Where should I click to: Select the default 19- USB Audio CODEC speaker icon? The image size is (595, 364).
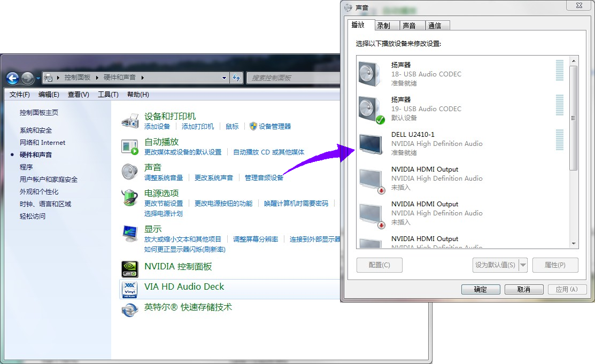[370, 110]
